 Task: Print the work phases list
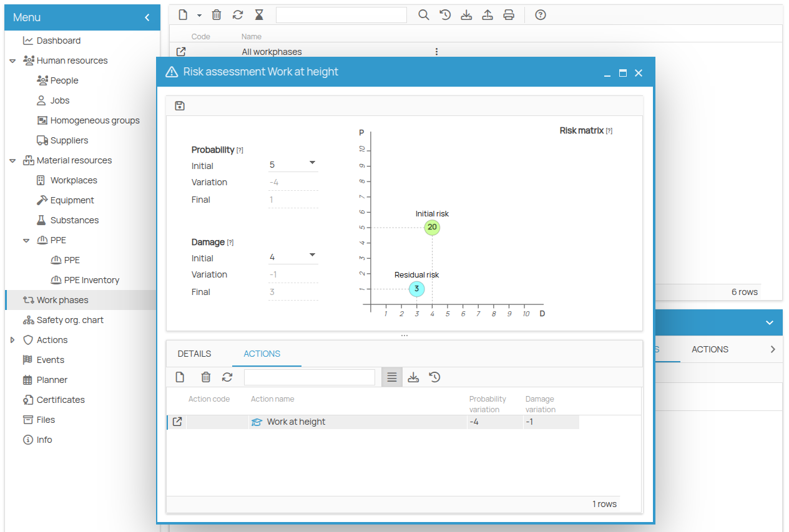509,14
